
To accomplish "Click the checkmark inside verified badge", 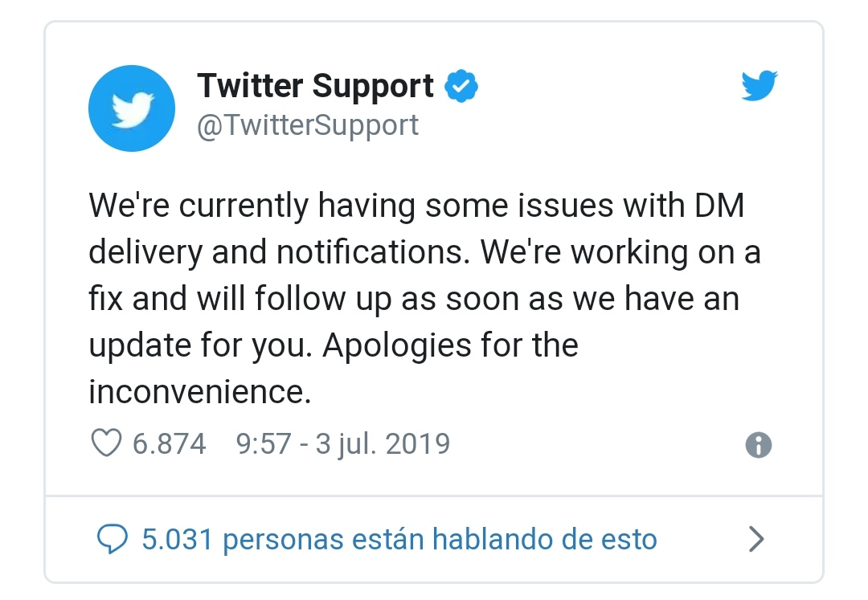I will (x=461, y=86).
